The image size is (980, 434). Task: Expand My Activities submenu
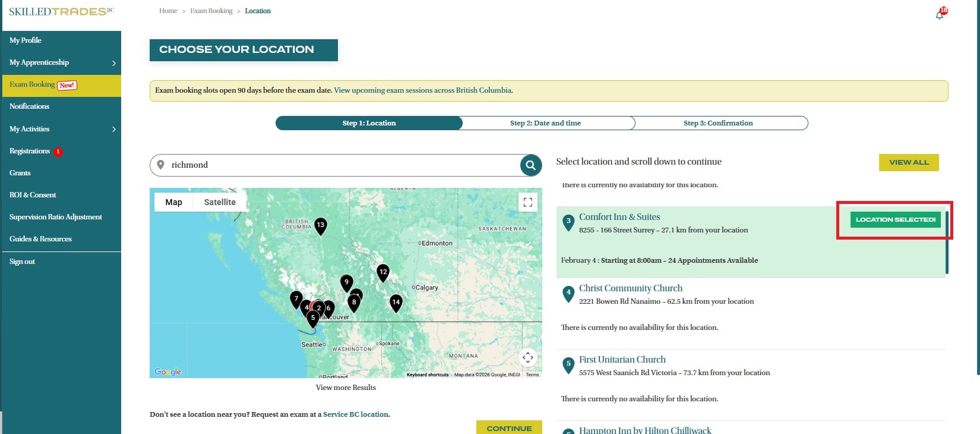click(113, 129)
